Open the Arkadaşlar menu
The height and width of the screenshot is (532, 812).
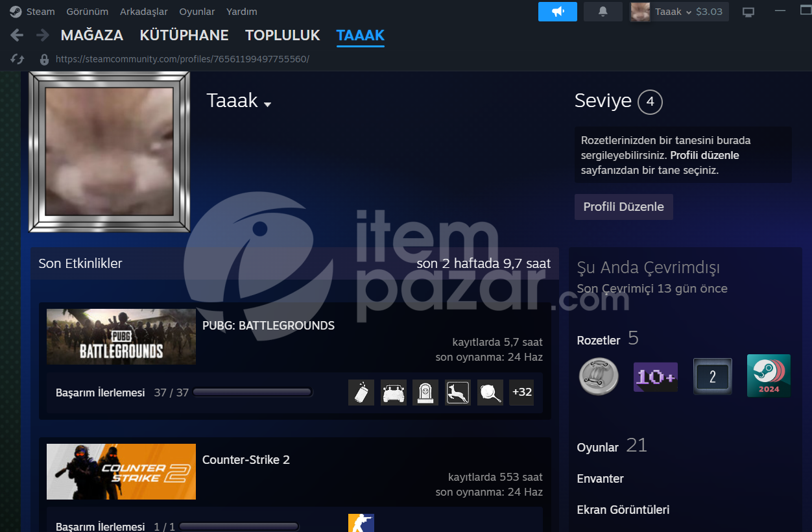pyautogui.click(x=144, y=12)
